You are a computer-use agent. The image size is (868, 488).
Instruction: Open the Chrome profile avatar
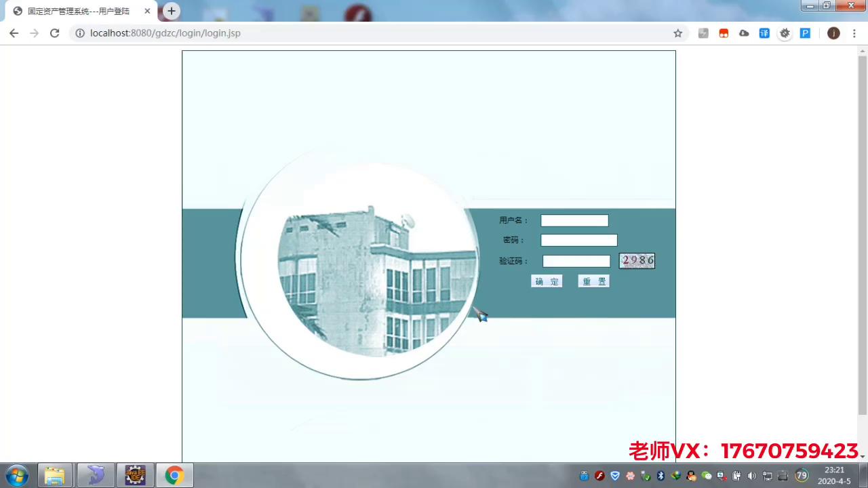[833, 33]
